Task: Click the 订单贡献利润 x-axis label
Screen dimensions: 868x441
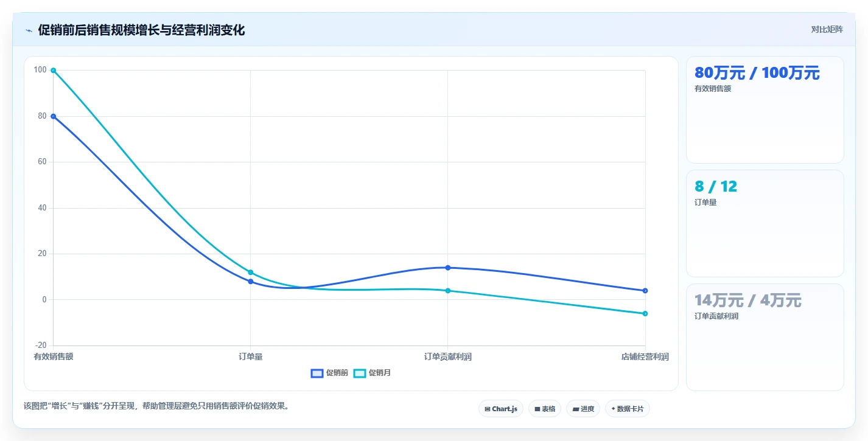Action: 447,356
